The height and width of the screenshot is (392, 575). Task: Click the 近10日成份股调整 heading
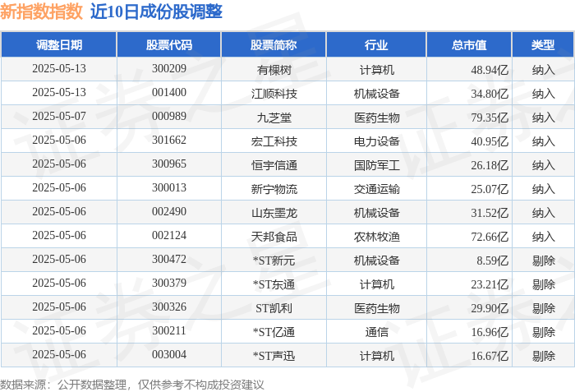tap(156, 12)
